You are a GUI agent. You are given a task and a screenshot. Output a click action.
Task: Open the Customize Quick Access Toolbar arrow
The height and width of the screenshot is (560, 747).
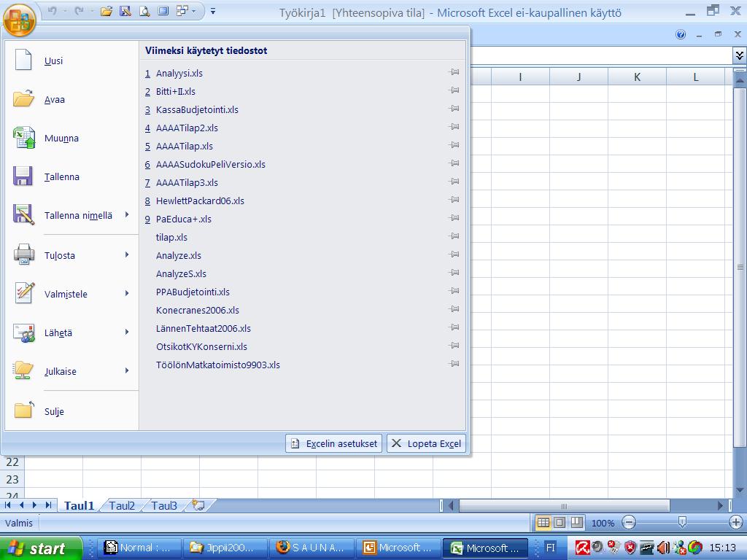point(213,11)
